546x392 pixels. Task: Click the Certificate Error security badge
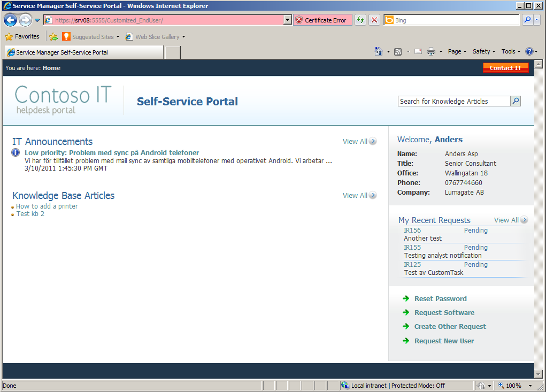[322, 20]
